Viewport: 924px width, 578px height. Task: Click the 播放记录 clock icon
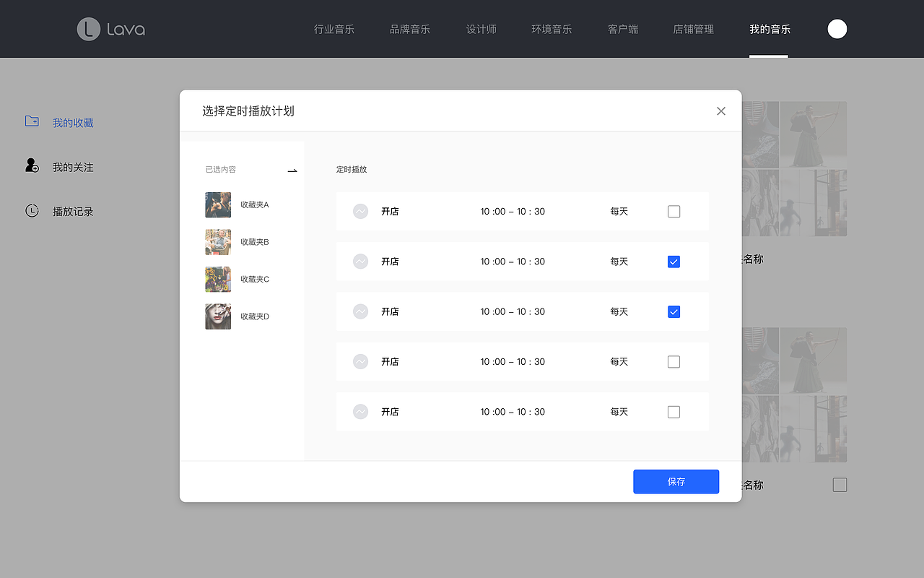[x=32, y=211]
